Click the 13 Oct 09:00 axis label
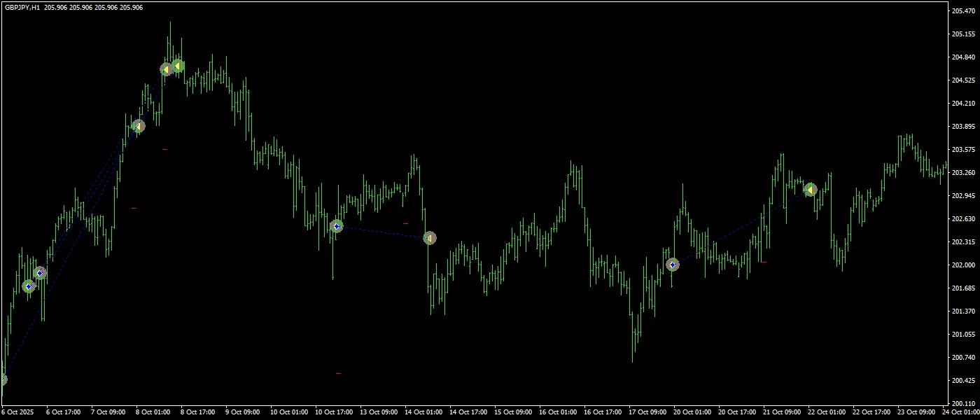 click(378, 412)
